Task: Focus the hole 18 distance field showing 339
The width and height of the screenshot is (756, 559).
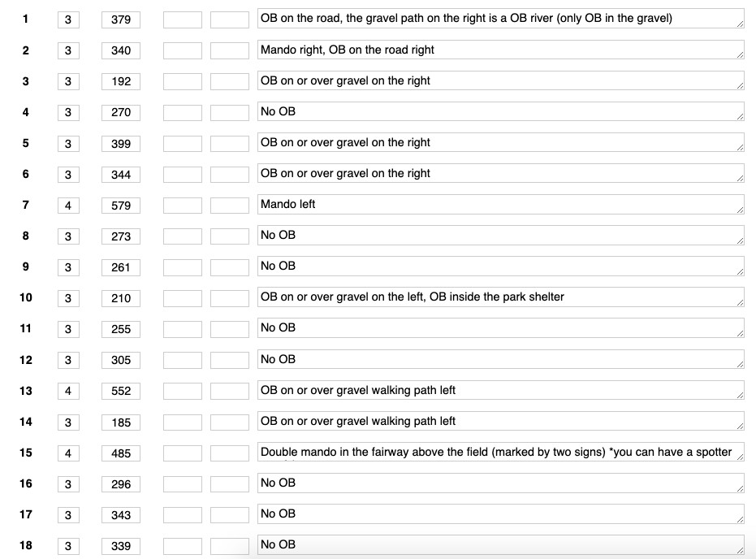Action: coord(121,546)
